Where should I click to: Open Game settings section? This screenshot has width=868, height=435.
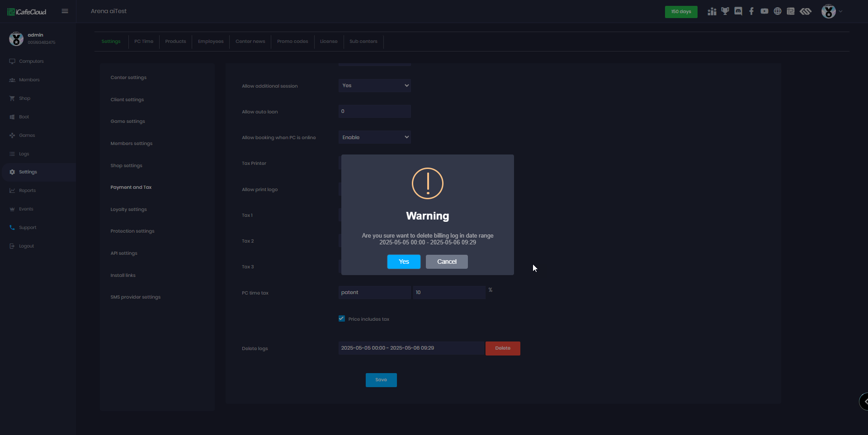[x=128, y=122]
